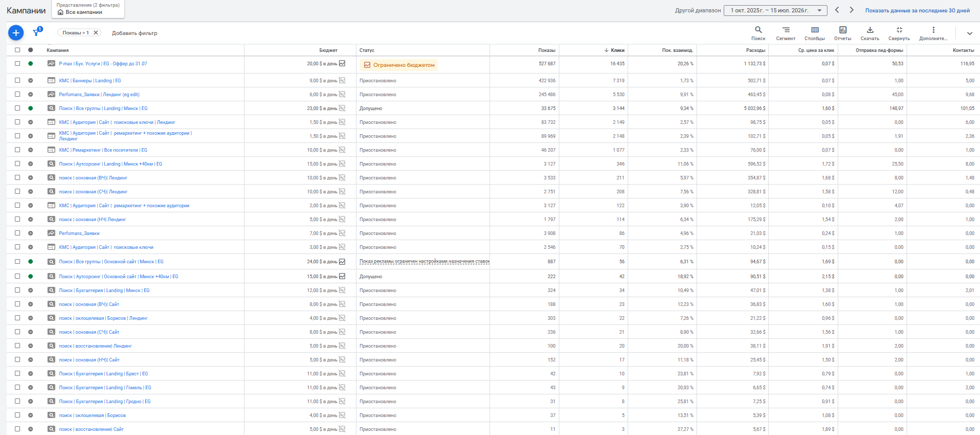Open status dot of Поиск Все группы Основной сайт
Viewport: 980px width, 435px height.
tap(30, 261)
